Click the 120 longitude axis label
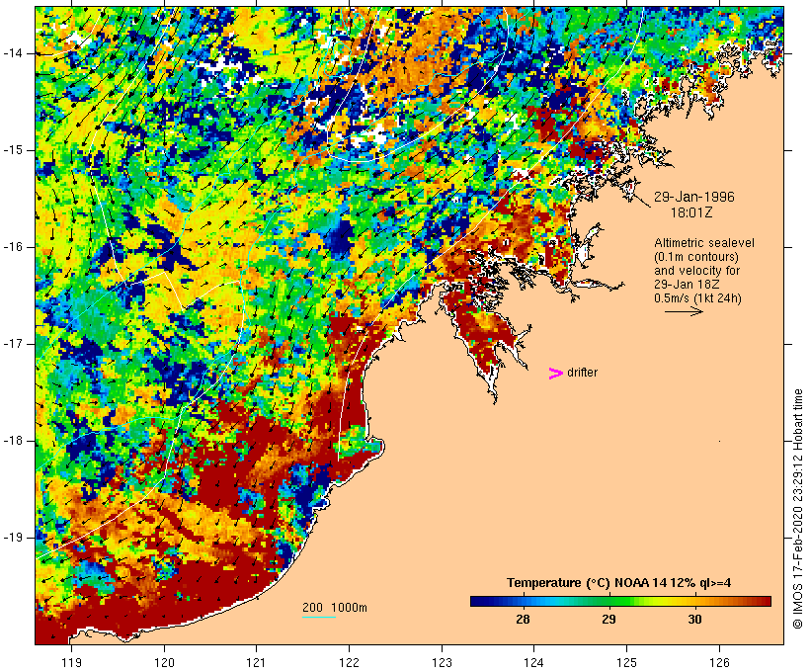The image size is (810, 672). tap(164, 663)
